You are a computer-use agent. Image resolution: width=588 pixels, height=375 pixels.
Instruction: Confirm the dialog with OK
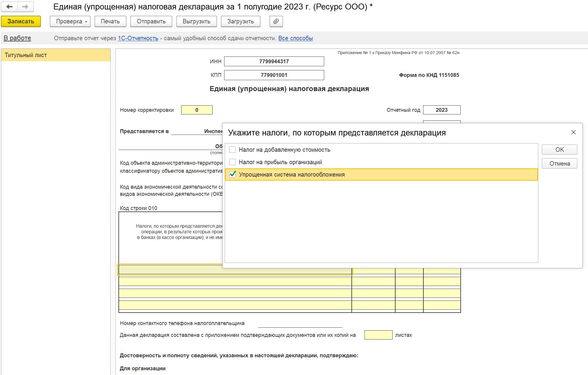pos(559,150)
